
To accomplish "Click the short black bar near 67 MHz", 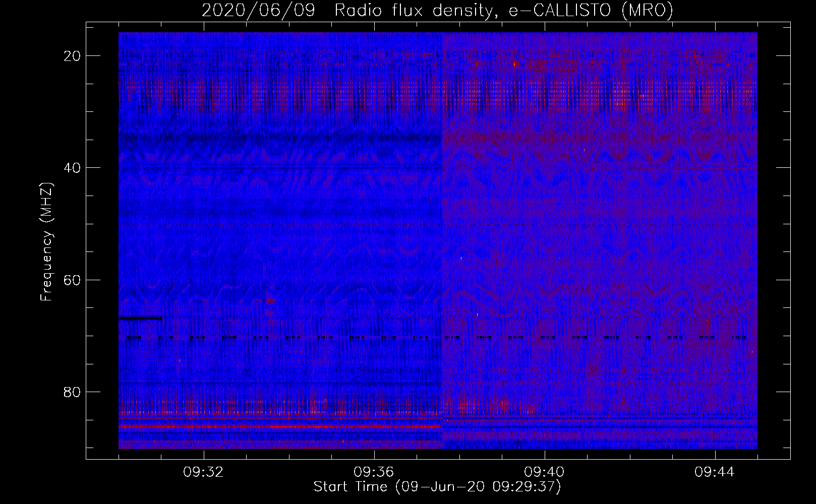I will point(141,318).
